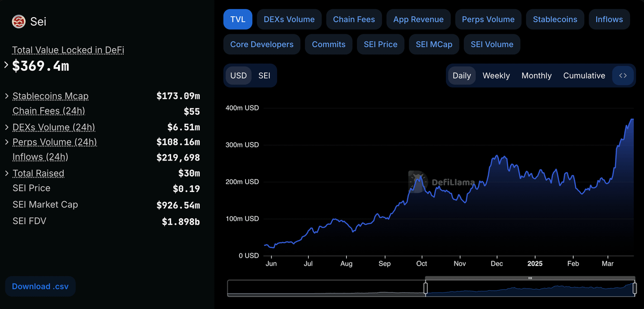The width and height of the screenshot is (644, 309).
Task: Expand the Total Raised row
Action: tap(6, 173)
